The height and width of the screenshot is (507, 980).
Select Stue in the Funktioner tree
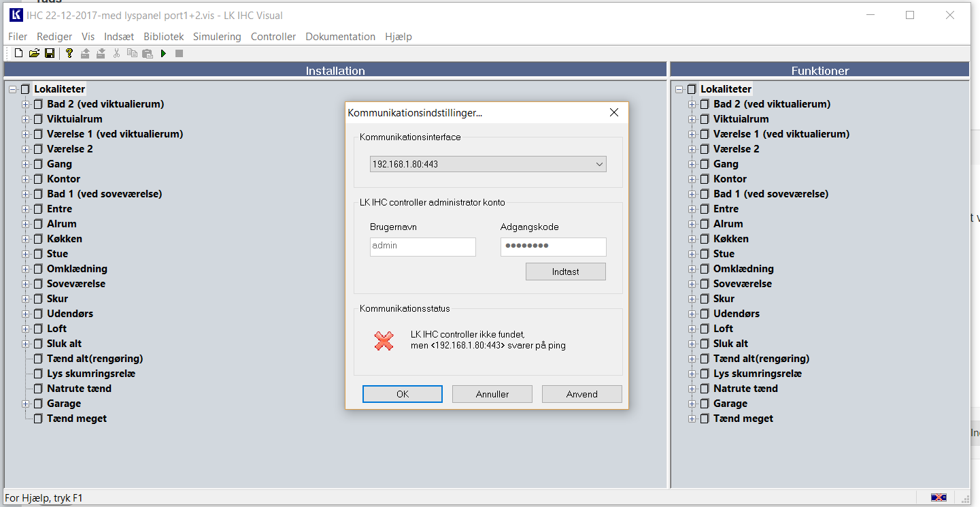[x=724, y=254]
